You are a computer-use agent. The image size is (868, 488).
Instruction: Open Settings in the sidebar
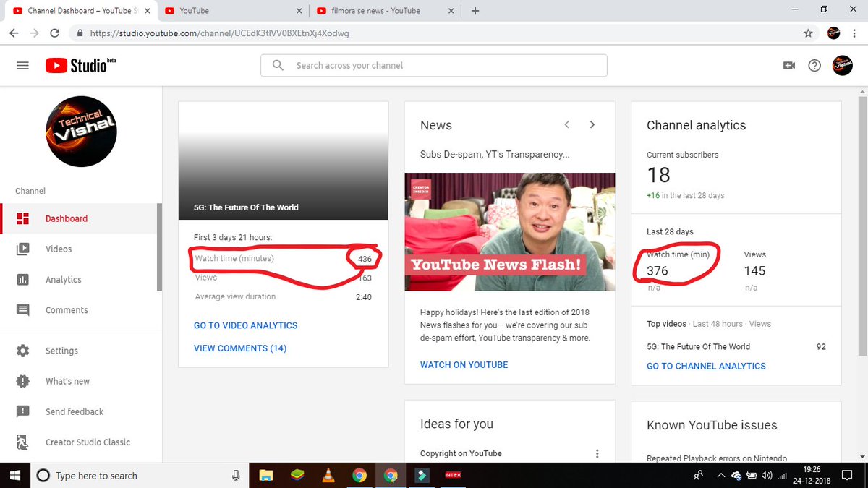tap(79, 351)
